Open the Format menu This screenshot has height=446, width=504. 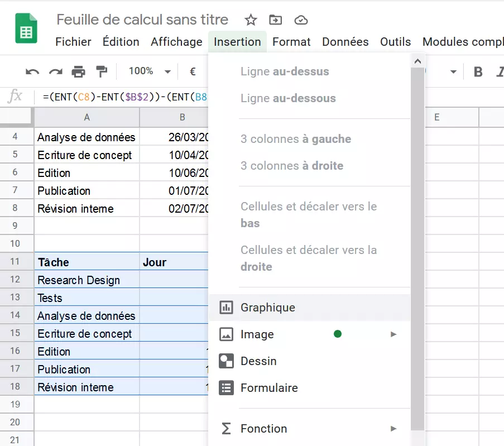click(x=291, y=42)
